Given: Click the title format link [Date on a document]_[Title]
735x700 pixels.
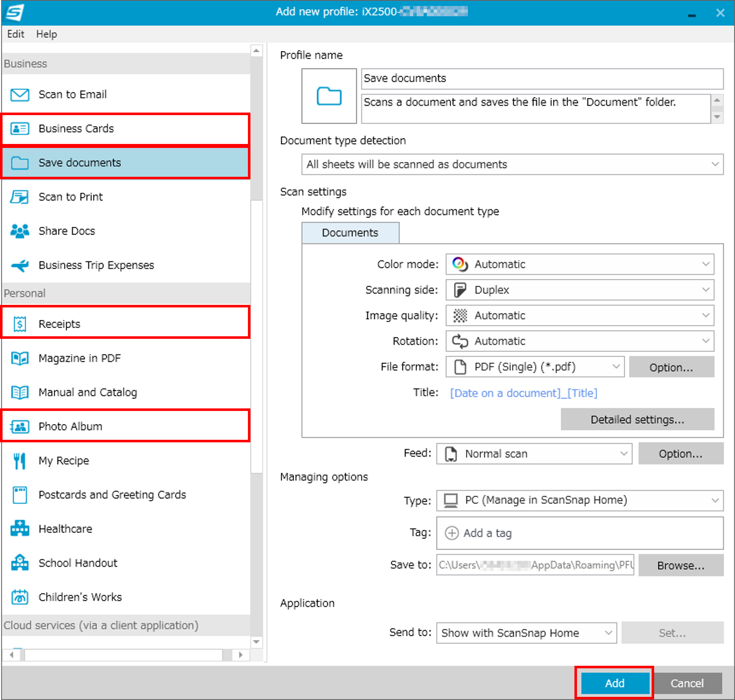Looking at the screenshot, I should [x=524, y=393].
